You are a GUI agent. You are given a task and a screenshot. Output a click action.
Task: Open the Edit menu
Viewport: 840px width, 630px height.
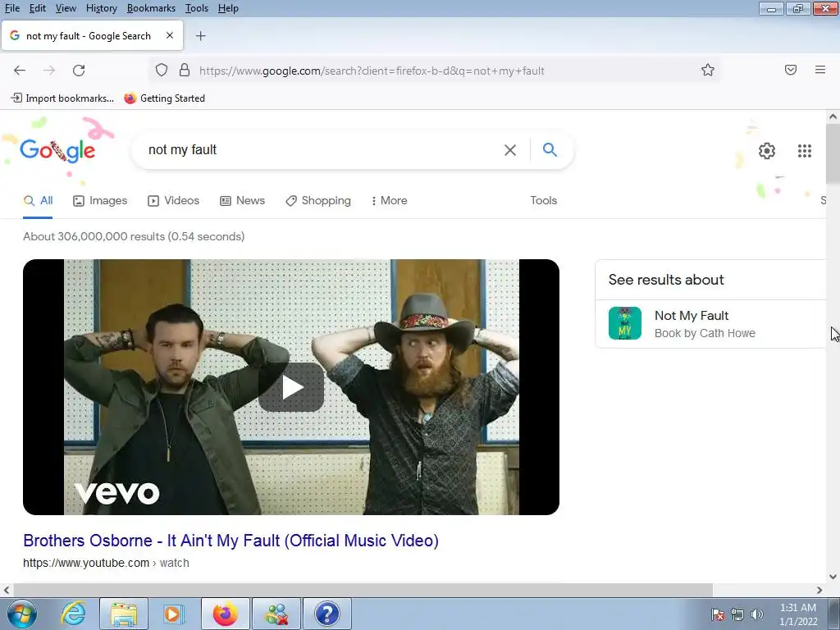point(38,8)
